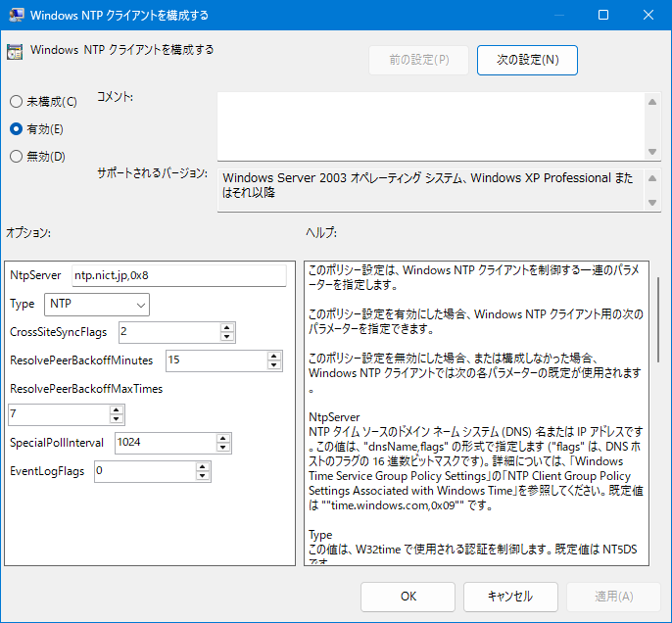Click the supported versions scroll-down arrow

pos(652,202)
